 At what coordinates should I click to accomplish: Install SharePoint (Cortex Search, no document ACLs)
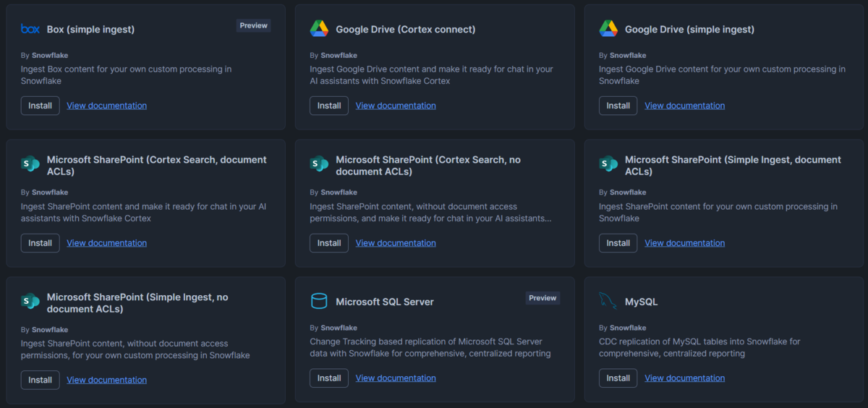[329, 243]
